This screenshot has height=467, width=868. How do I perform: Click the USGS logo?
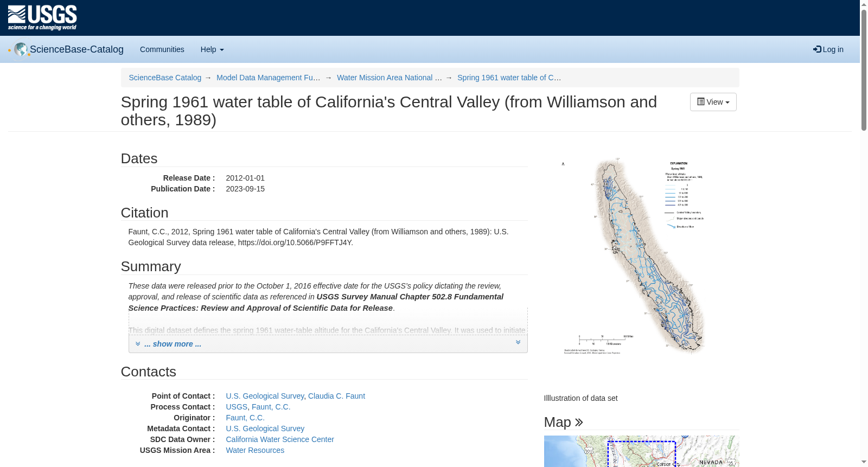[x=42, y=18]
